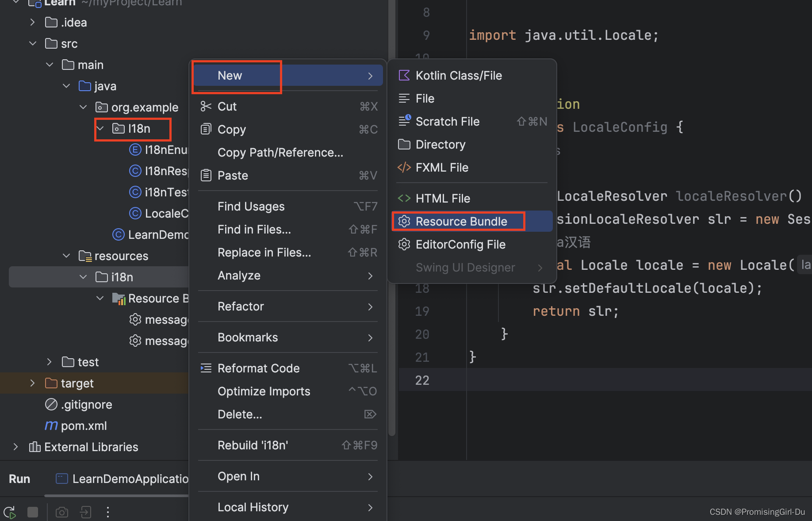Open the Bookmarks submenu
The height and width of the screenshot is (521, 812).
click(288, 337)
